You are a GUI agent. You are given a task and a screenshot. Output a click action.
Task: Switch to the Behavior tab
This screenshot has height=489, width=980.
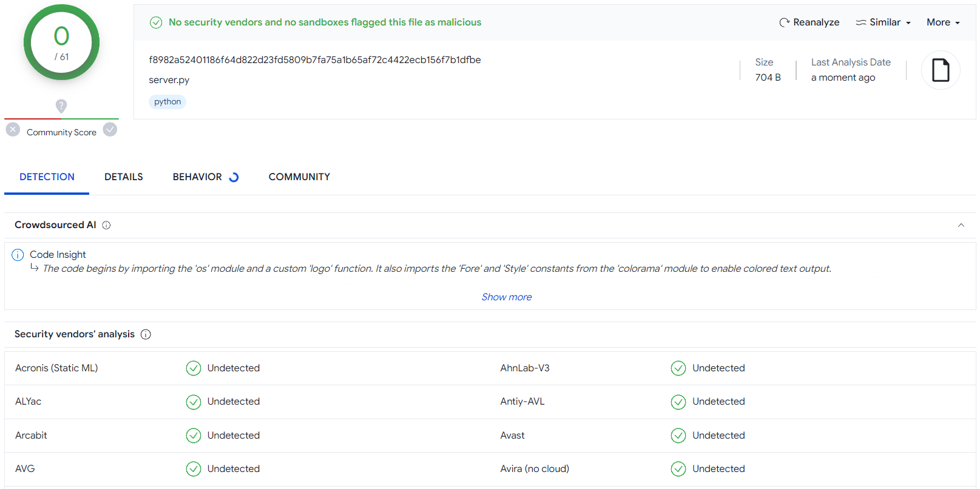[198, 177]
